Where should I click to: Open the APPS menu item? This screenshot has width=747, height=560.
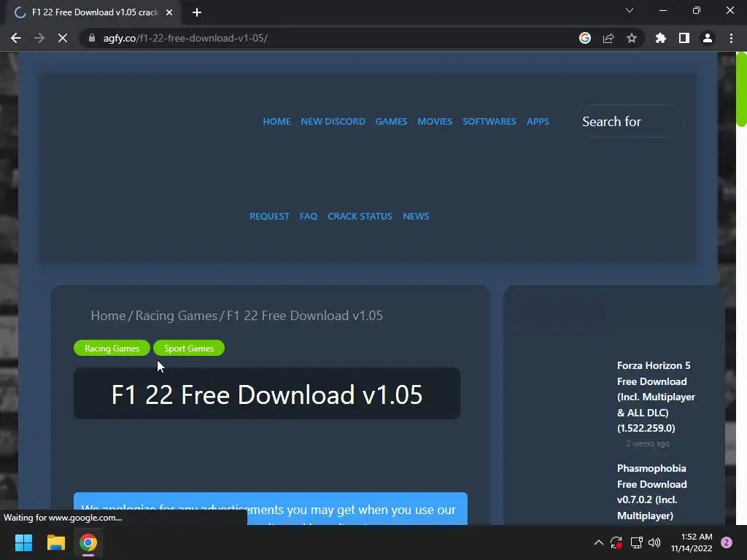coord(538,122)
